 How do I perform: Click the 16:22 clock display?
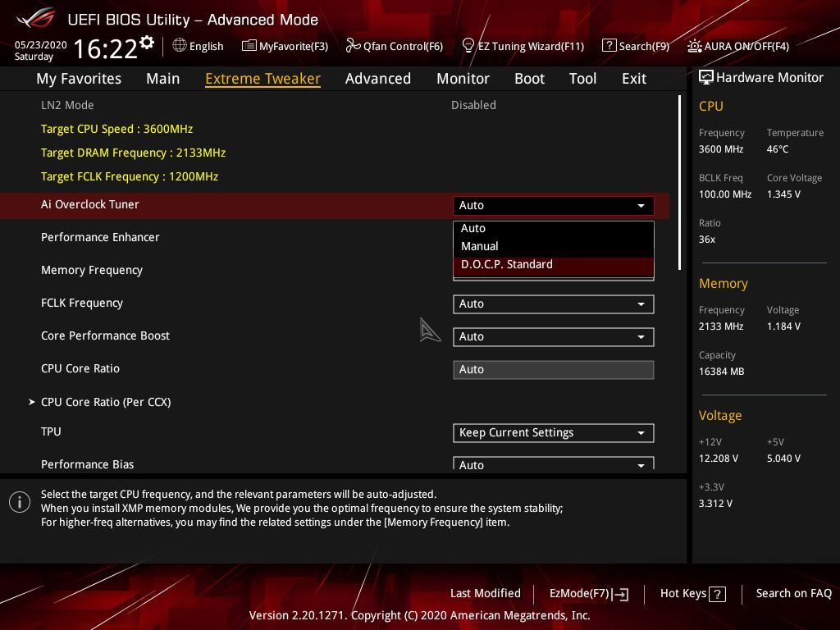[106, 49]
